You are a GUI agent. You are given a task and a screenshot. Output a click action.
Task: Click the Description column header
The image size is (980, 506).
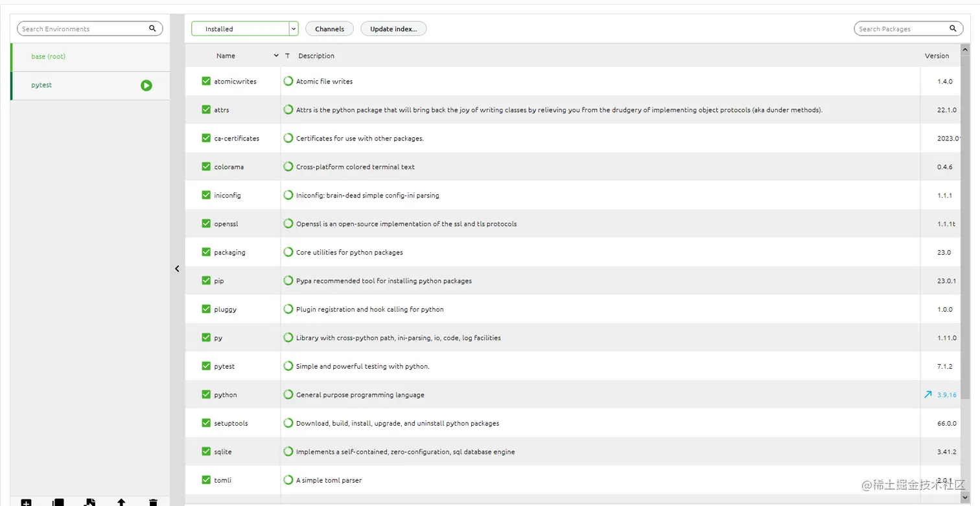coord(316,56)
